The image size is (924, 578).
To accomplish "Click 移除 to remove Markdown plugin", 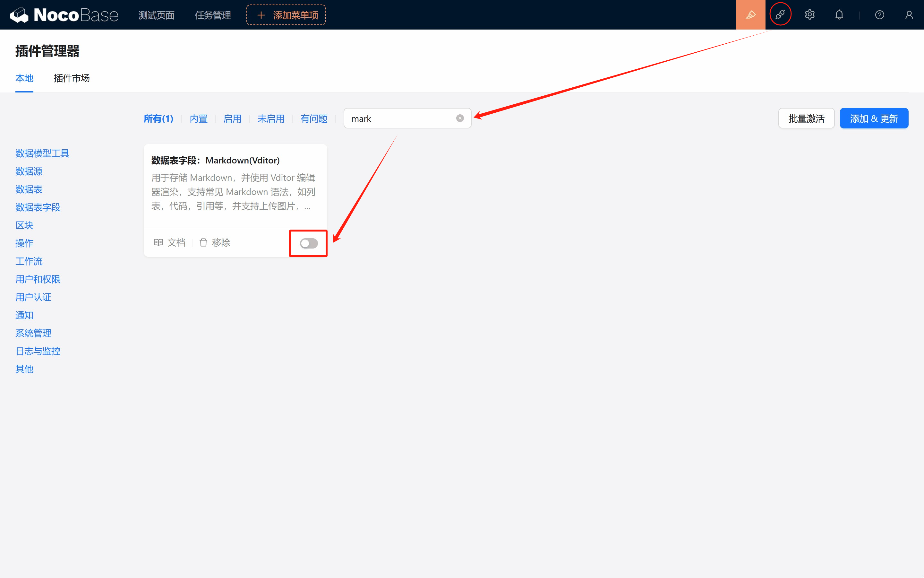I will point(215,242).
